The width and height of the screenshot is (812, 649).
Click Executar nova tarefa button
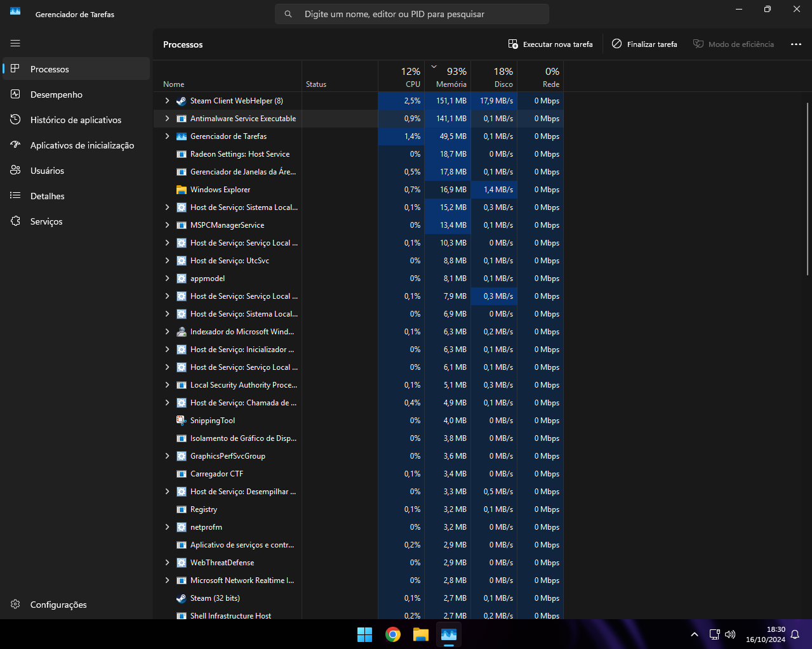pos(550,44)
